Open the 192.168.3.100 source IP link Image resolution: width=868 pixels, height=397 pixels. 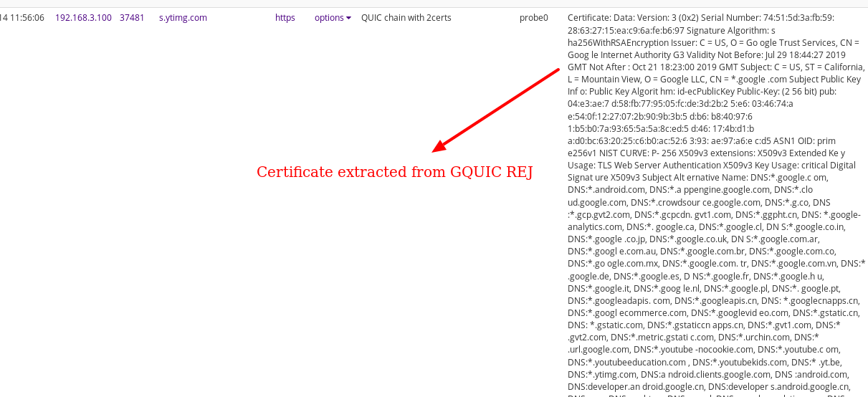(x=83, y=18)
